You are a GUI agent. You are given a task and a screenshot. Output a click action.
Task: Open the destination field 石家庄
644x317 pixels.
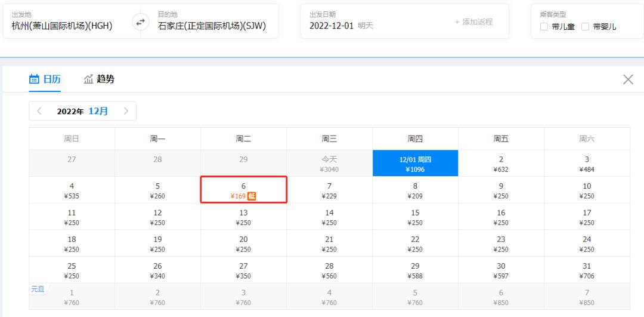(212, 26)
